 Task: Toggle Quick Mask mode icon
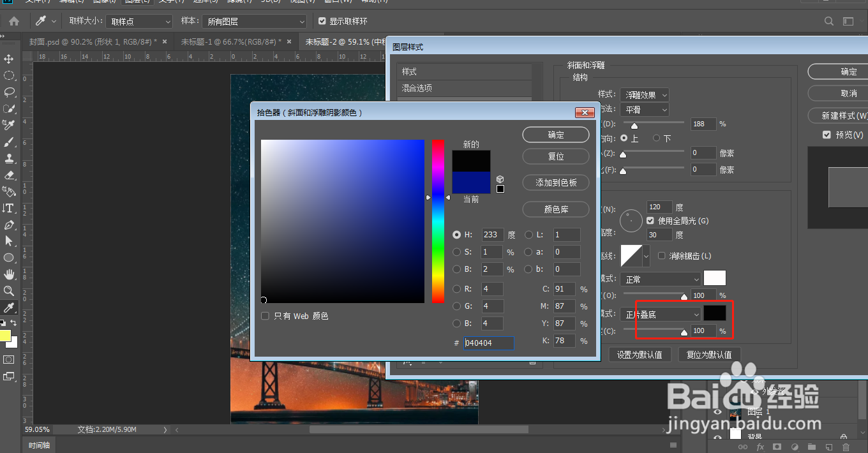[x=9, y=360]
